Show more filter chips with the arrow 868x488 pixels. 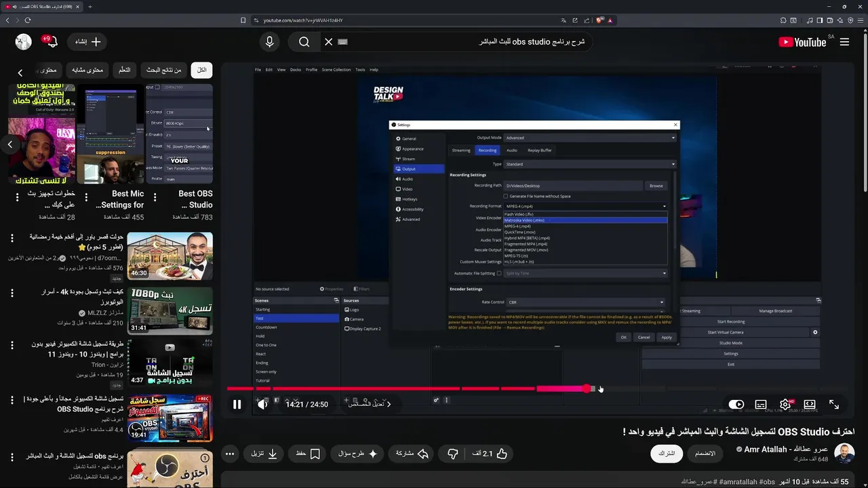[20, 73]
